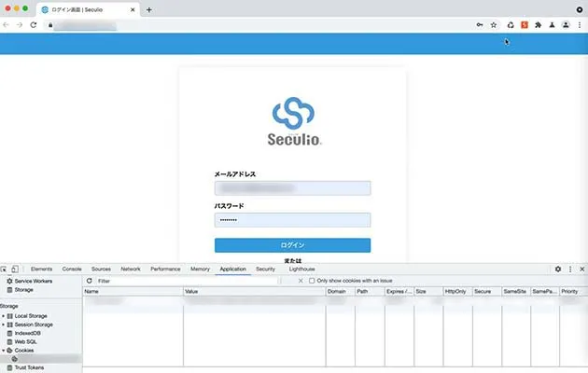Switch to the Sources tab
The height and width of the screenshot is (373, 588).
click(101, 269)
